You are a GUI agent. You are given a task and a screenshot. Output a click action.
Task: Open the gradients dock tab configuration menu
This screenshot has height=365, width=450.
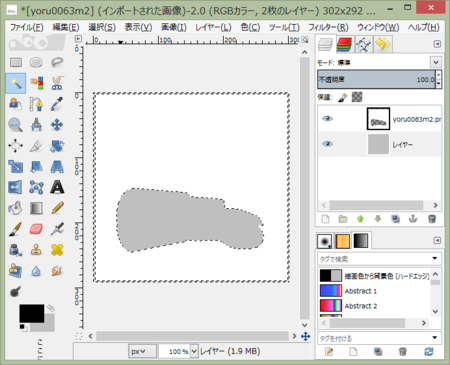(437, 240)
